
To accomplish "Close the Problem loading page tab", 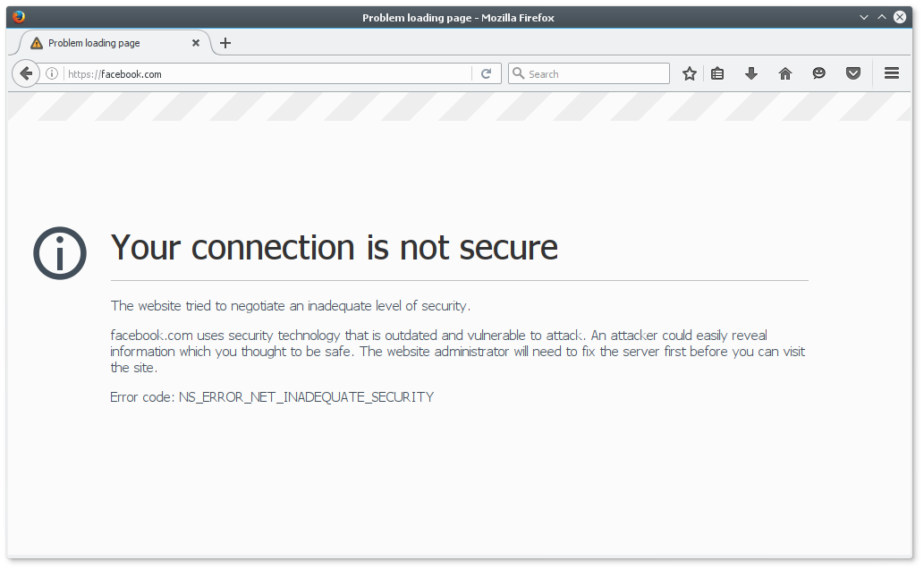I will (196, 43).
